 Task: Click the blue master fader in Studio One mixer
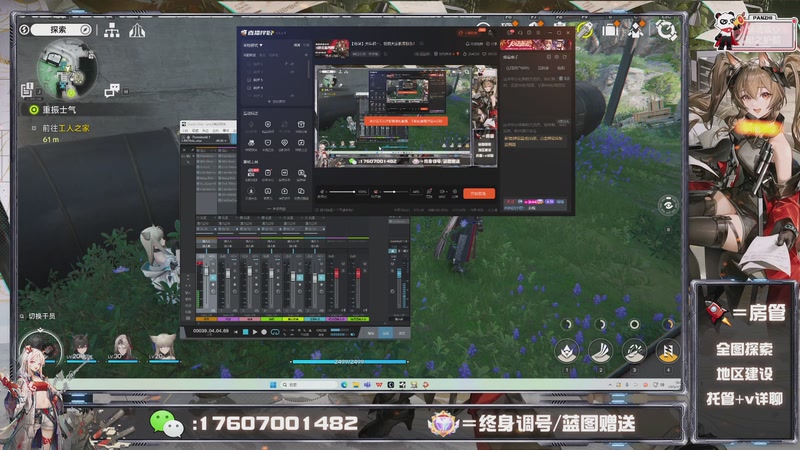(399, 273)
